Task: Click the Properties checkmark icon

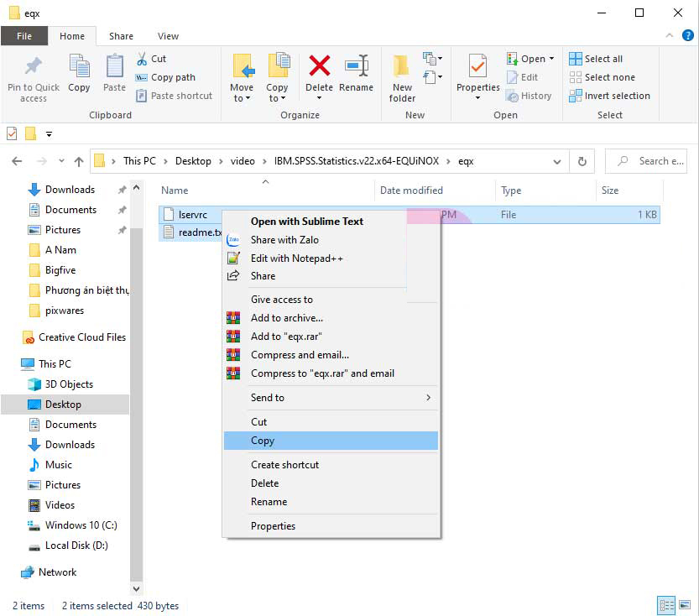Action: [x=477, y=66]
